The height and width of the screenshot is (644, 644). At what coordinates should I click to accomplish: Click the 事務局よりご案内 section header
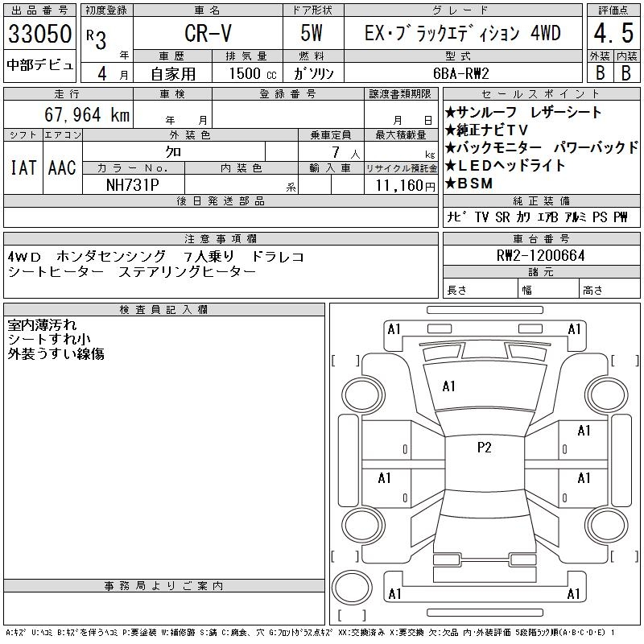[x=164, y=586]
